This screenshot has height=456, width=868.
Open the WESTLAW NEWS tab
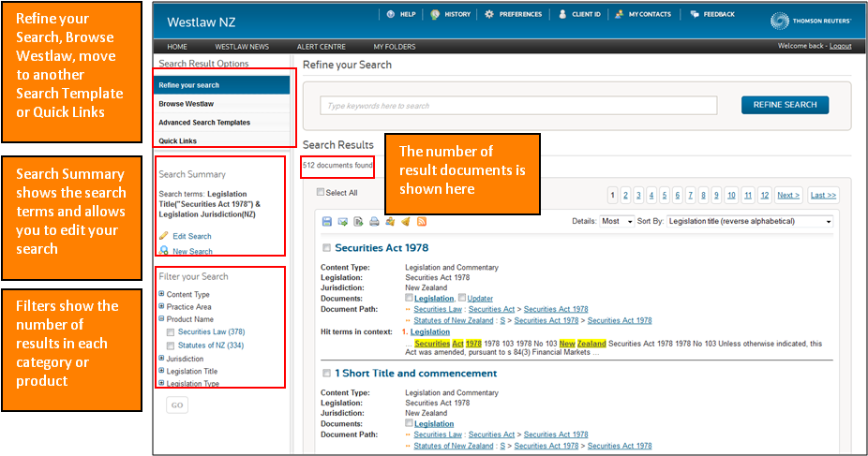(x=242, y=47)
